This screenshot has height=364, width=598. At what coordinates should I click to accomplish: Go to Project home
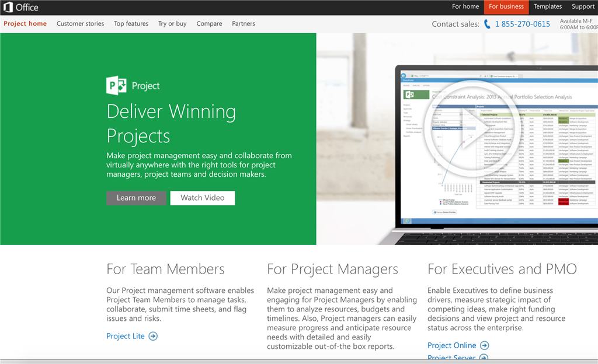25,23
